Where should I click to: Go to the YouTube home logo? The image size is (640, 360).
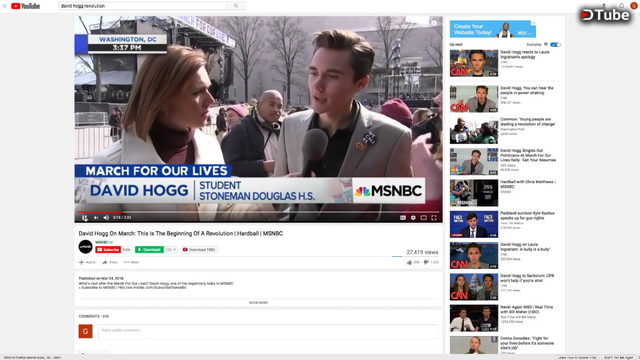pos(26,6)
